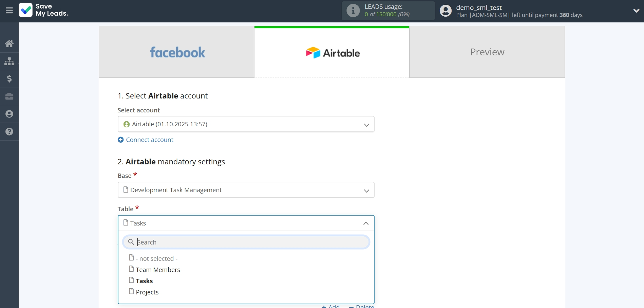
Task: Click the table Search input field
Action: [251, 242]
